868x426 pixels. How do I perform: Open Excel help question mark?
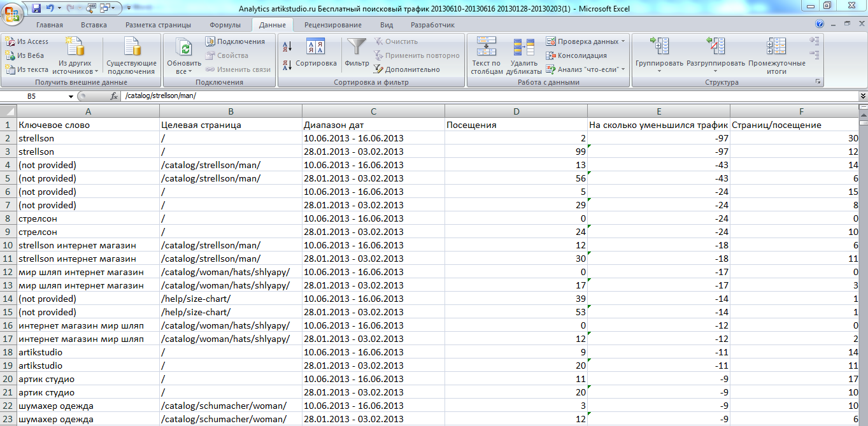click(819, 24)
